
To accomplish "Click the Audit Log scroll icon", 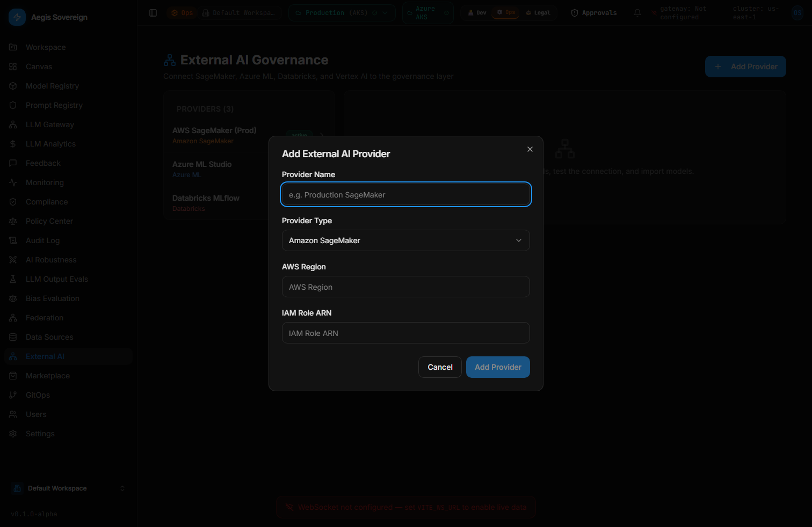I will [x=13, y=240].
